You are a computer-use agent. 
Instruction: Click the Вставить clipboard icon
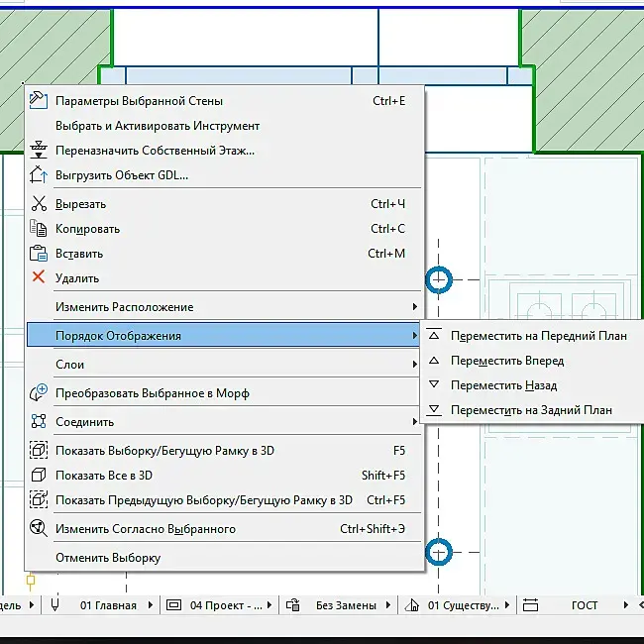pos(39,253)
